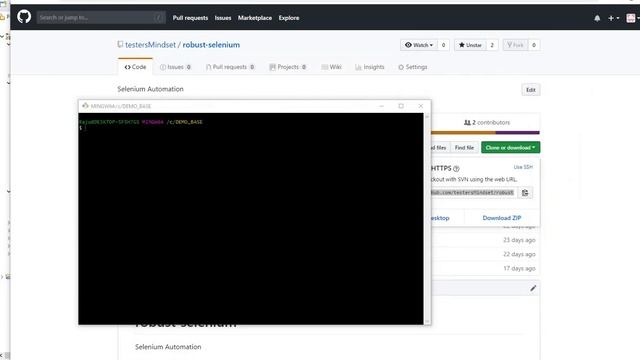The image size is (640, 360).
Task: Switch to the Insights tab
Action: (370, 67)
